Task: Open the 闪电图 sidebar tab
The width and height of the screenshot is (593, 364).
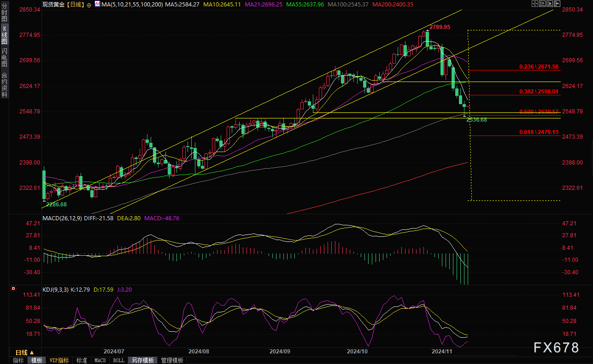Action: click(x=5, y=57)
